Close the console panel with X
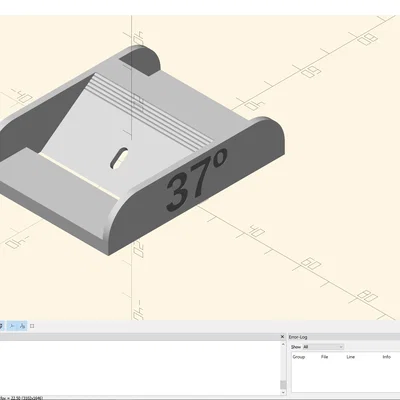 pos(282,337)
